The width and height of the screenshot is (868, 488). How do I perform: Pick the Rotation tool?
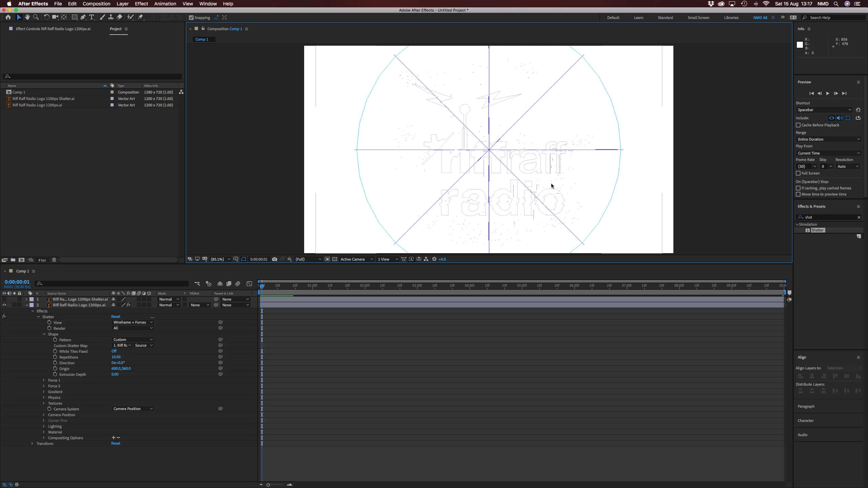pyautogui.click(x=46, y=17)
